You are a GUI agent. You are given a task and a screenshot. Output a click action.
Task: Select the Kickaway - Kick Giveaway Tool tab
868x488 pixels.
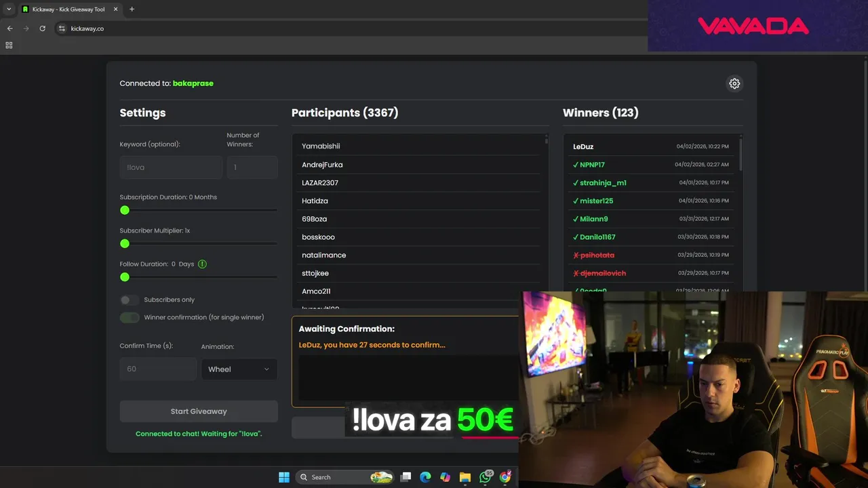click(x=69, y=9)
